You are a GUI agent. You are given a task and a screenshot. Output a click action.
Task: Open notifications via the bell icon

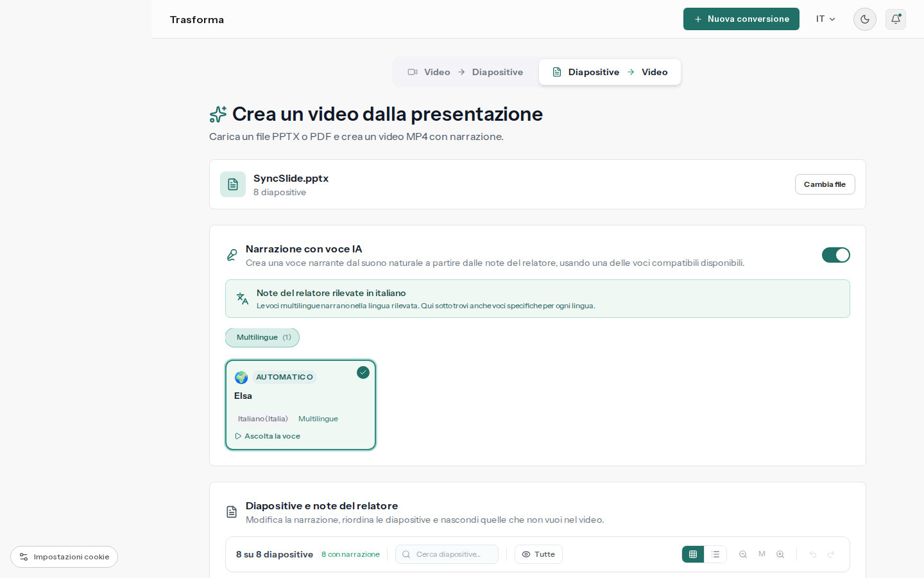(896, 19)
